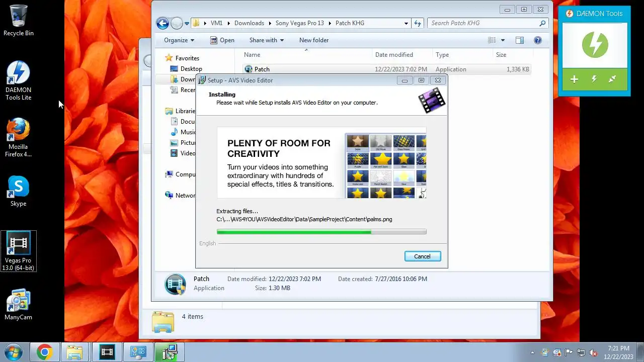
Task: Open the Recycle Bin desktop icon
Action: click(19, 20)
